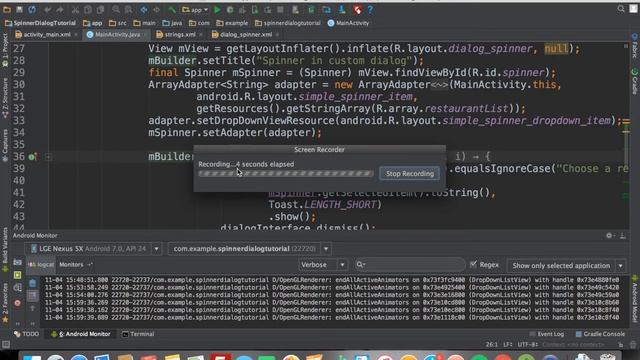The image size is (640, 360).
Task: Click the Search Everywhere magnifier icon
Action: click(x=621, y=9)
